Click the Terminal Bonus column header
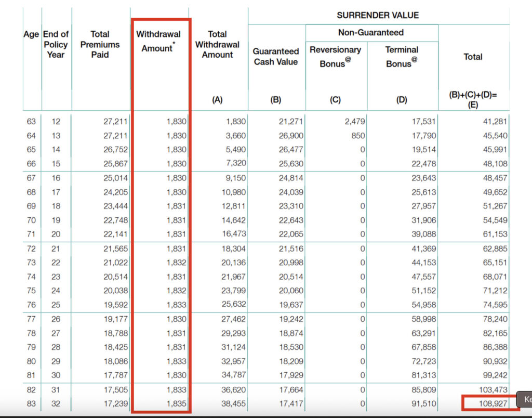Image resolution: width=532 pixels, height=418 pixels. [x=402, y=56]
